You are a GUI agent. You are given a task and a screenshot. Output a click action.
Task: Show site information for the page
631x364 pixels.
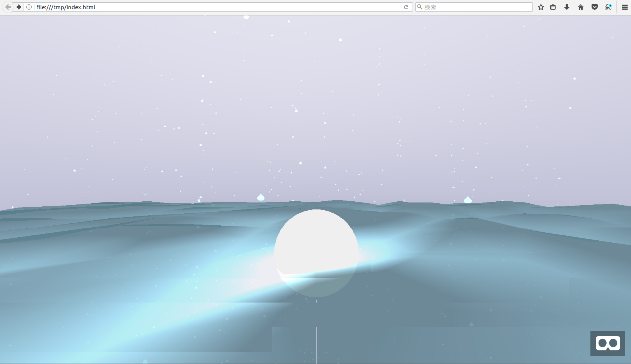[29, 7]
